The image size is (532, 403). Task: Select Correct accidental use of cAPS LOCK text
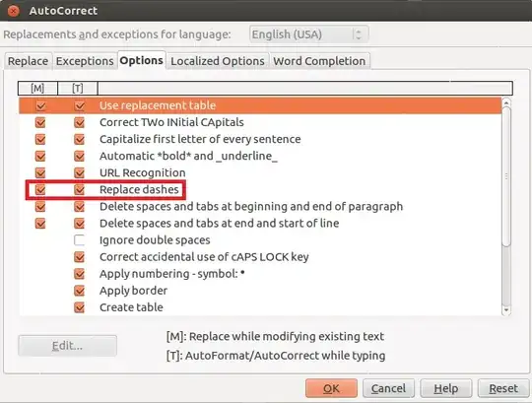pyautogui.click(x=204, y=257)
